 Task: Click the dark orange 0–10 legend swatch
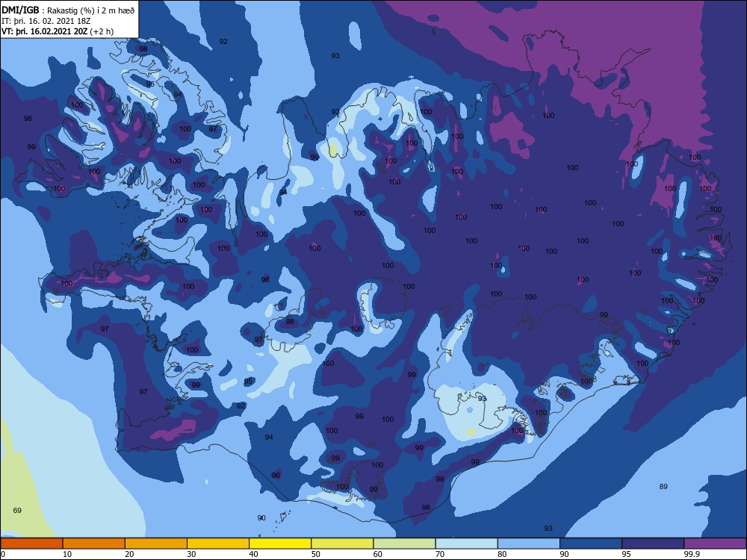pos(31,544)
